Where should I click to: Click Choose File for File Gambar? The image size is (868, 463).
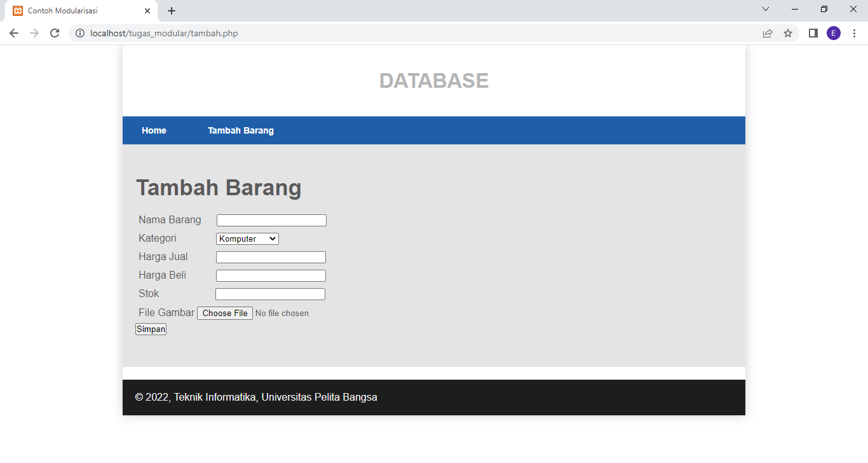click(x=224, y=313)
